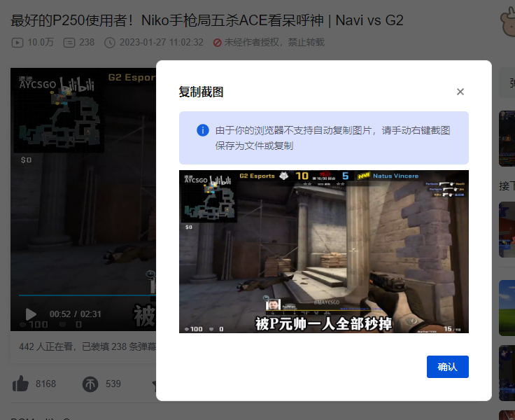
Task: Click the 未经作者授权，禁止转载 text
Action: 274,43
